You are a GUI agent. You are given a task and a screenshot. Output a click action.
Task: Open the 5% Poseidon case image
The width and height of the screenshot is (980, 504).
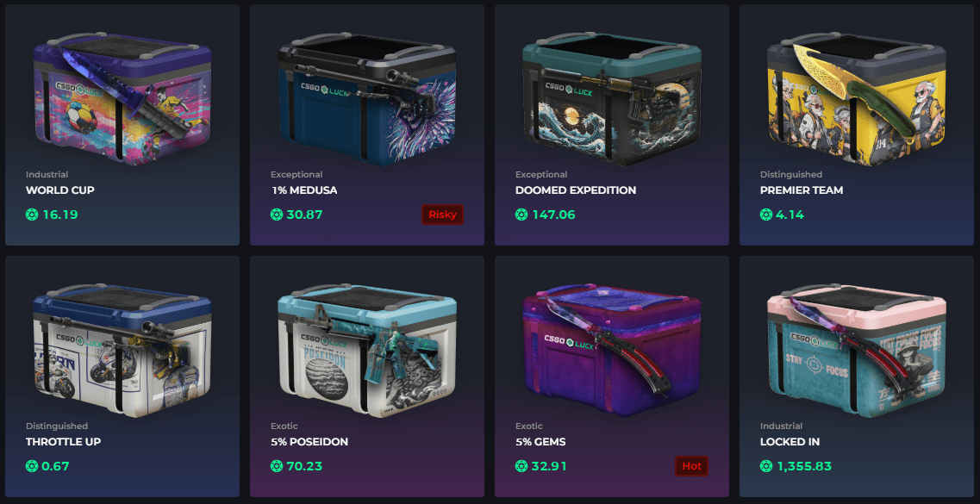tap(367, 350)
